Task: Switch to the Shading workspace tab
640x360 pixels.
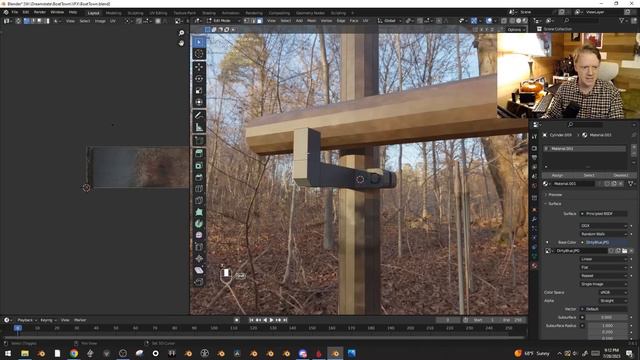Action: [x=209, y=13]
